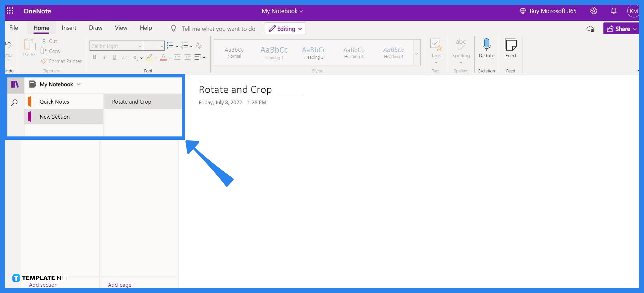
Task: Click the Rotate and Crop page title
Action: (x=235, y=90)
